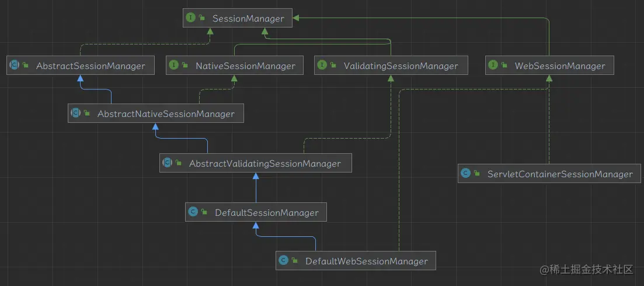
Task: Select the ServletContainerSessionManager label text
Action: tap(560, 174)
